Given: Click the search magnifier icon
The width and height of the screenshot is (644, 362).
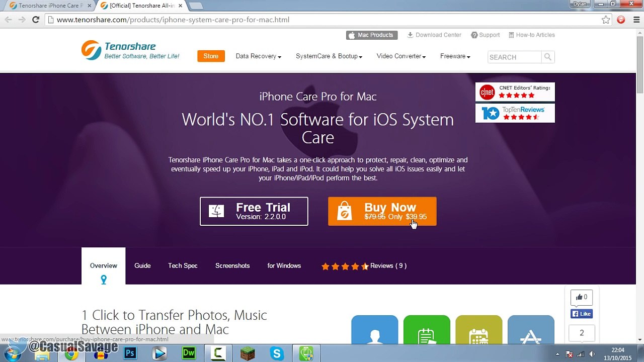Looking at the screenshot, I should 548,57.
